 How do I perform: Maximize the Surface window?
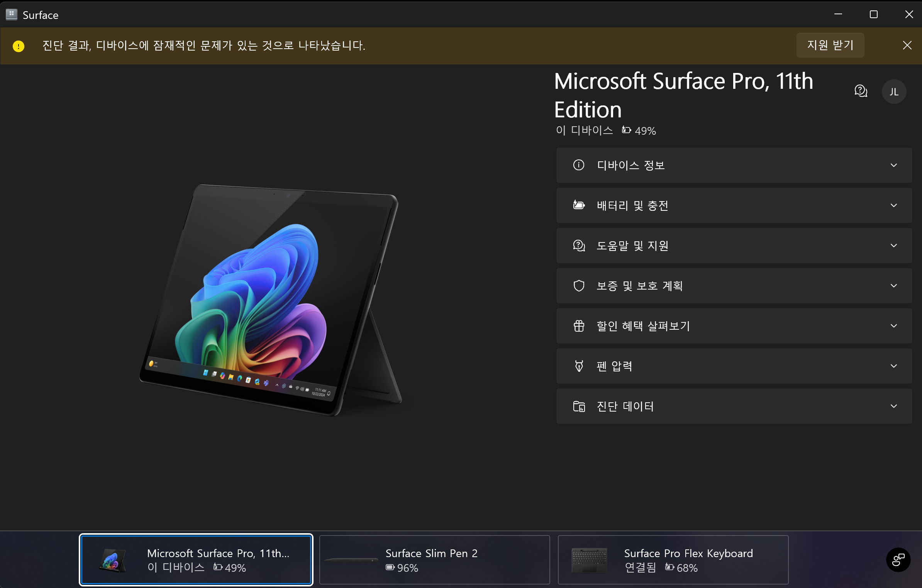[874, 14]
